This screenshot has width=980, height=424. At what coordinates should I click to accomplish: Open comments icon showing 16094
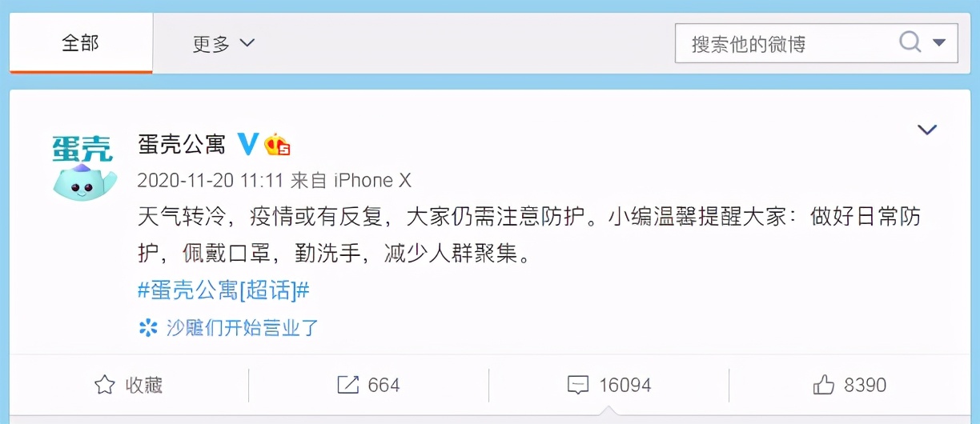[578, 386]
